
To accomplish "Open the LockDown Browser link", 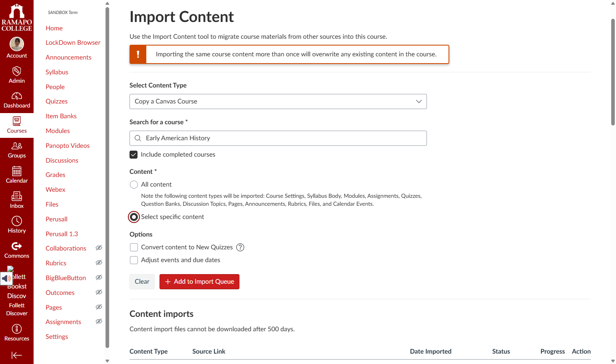I will (x=73, y=43).
